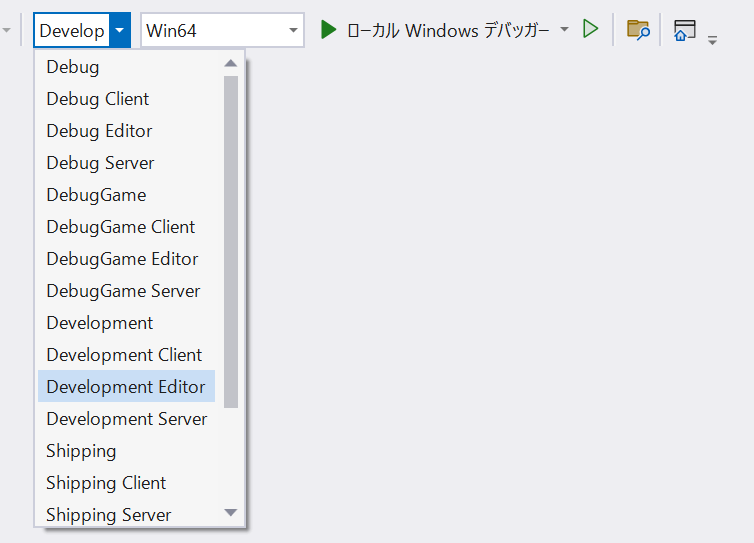Click the configuration list scrollbar thumb
The width and height of the screenshot is (754, 543).
point(231,241)
